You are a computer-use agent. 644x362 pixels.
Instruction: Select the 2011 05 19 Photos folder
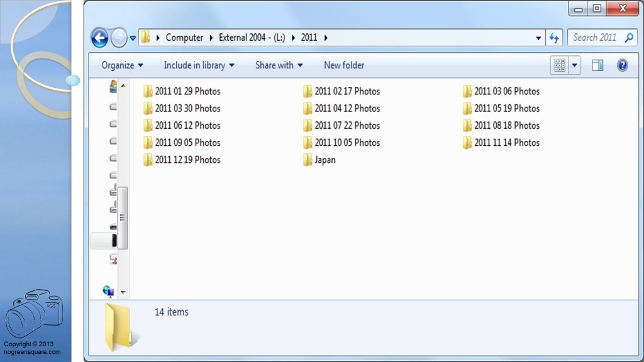pyautogui.click(x=501, y=108)
